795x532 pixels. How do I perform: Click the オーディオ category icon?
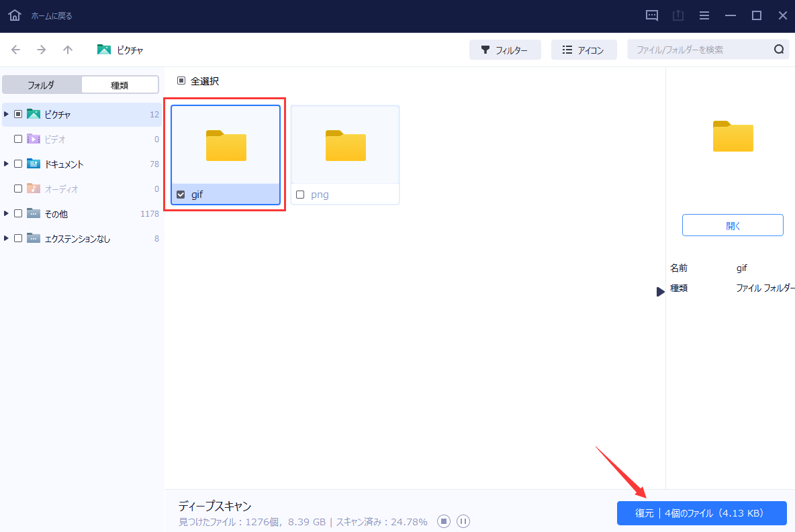tap(34, 189)
